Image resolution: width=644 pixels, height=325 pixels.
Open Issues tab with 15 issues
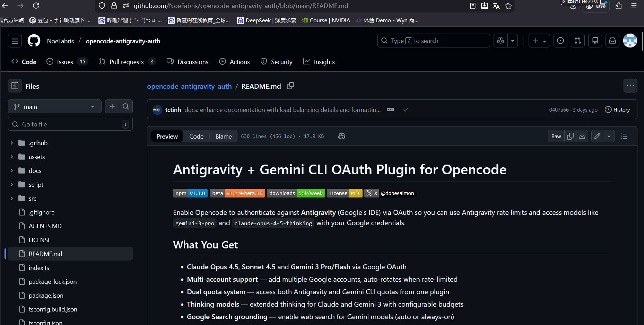tap(68, 62)
